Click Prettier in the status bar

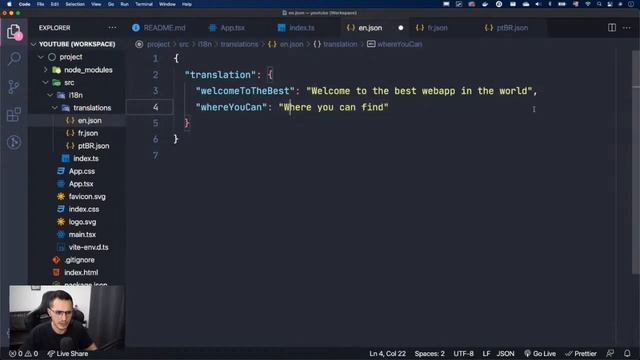pos(581,353)
